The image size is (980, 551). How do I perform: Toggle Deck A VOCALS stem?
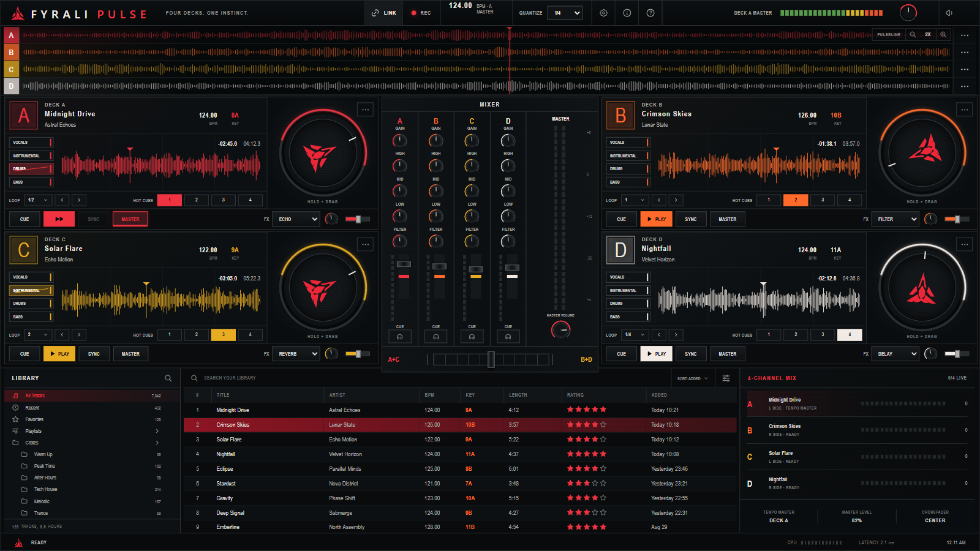[31, 143]
